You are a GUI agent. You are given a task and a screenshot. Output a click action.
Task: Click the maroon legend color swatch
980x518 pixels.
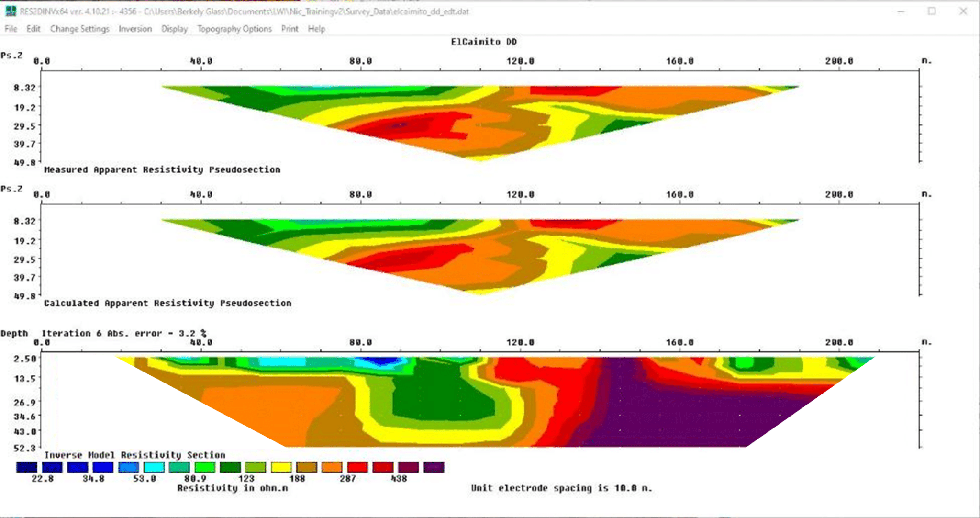[x=409, y=467]
